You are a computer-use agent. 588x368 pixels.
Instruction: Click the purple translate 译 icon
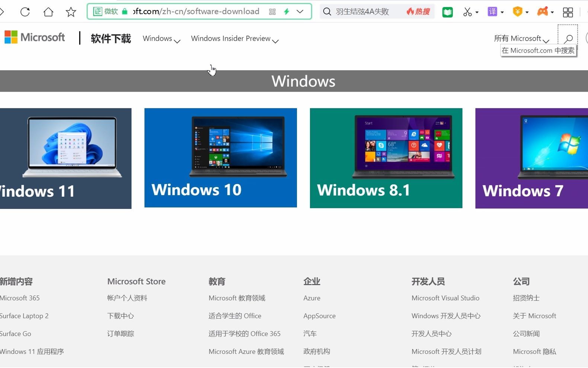coord(492,12)
